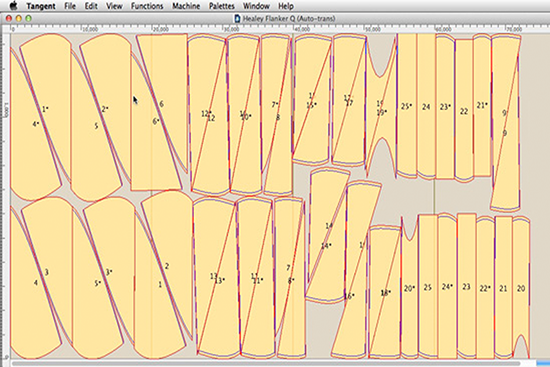Open the Tangent application menu
Viewport: 550px width, 367px height.
coord(41,6)
